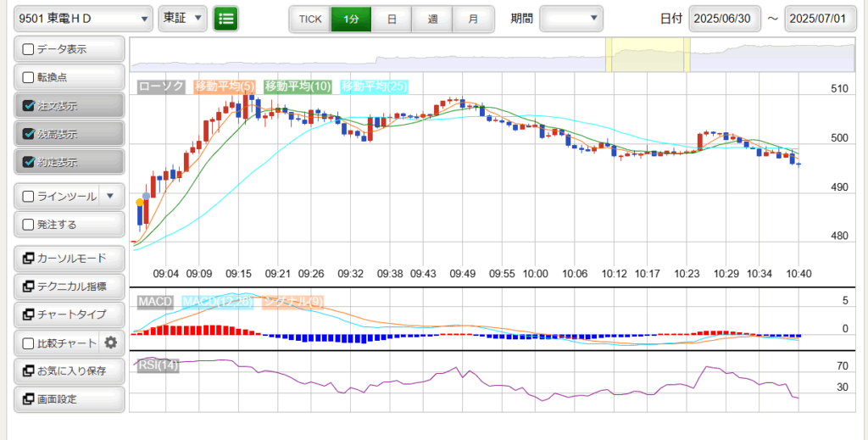Screen dimensions: 868x440
Task: Click the MACD gray legend label
Action: 155,302
